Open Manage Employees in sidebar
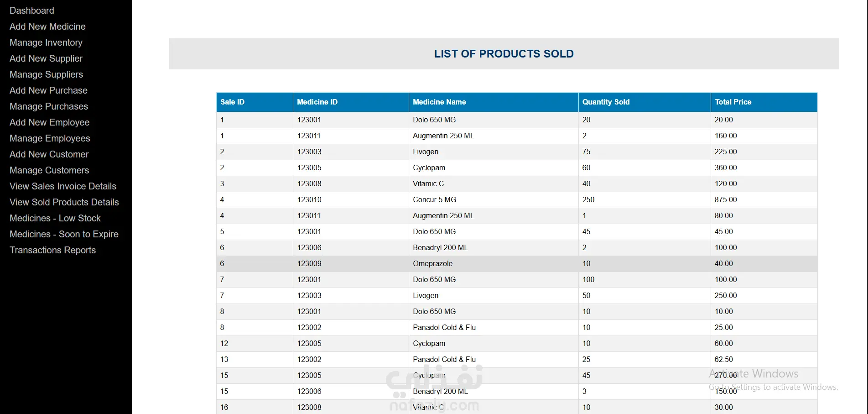Screen dimensions: 868x414 point(50,138)
